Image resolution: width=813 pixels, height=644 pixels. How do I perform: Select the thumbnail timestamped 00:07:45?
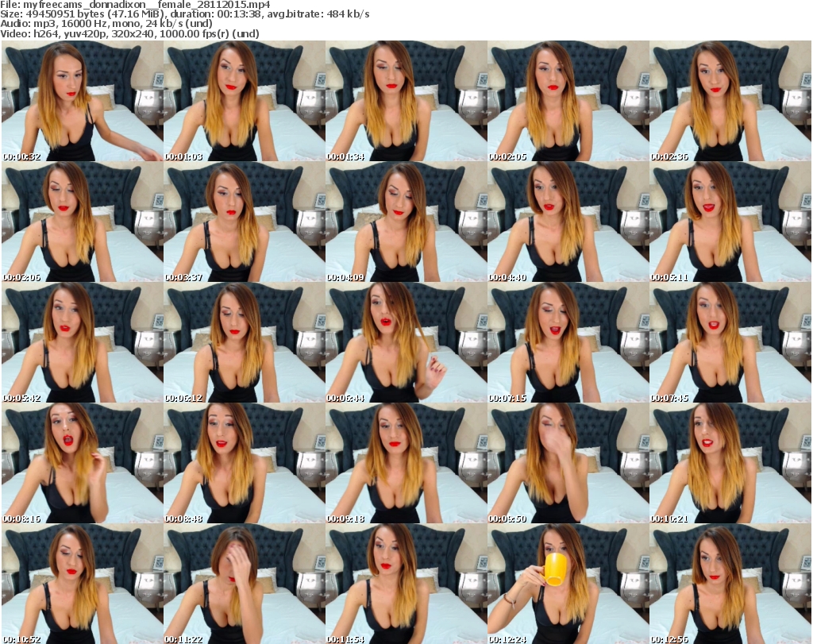click(x=730, y=343)
